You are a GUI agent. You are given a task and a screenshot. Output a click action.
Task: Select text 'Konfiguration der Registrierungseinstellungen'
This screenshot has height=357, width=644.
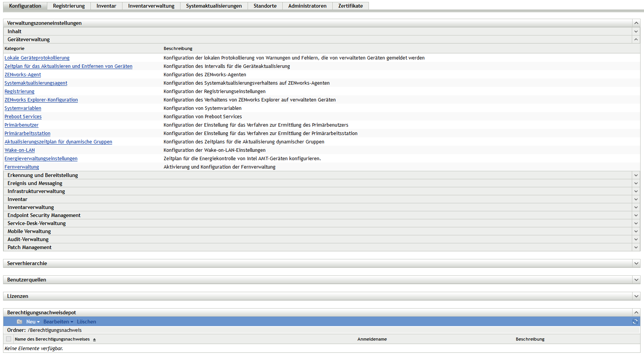point(214,92)
